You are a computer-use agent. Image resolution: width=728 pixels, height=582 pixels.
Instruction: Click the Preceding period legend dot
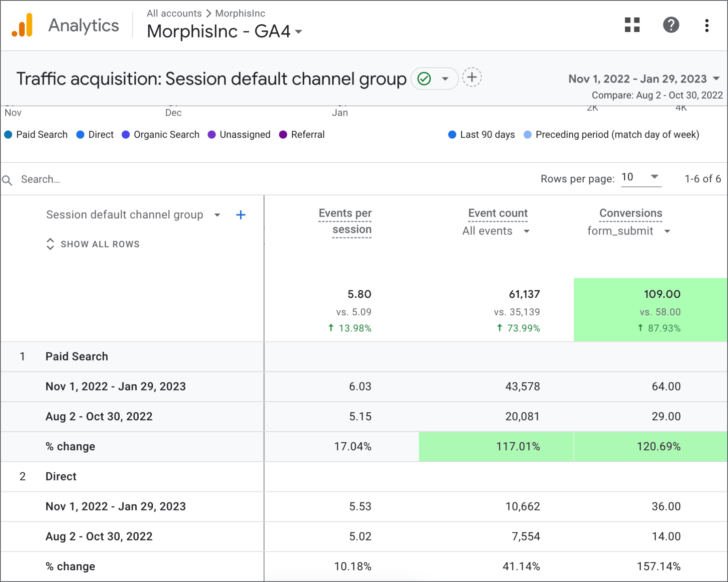click(527, 135)
